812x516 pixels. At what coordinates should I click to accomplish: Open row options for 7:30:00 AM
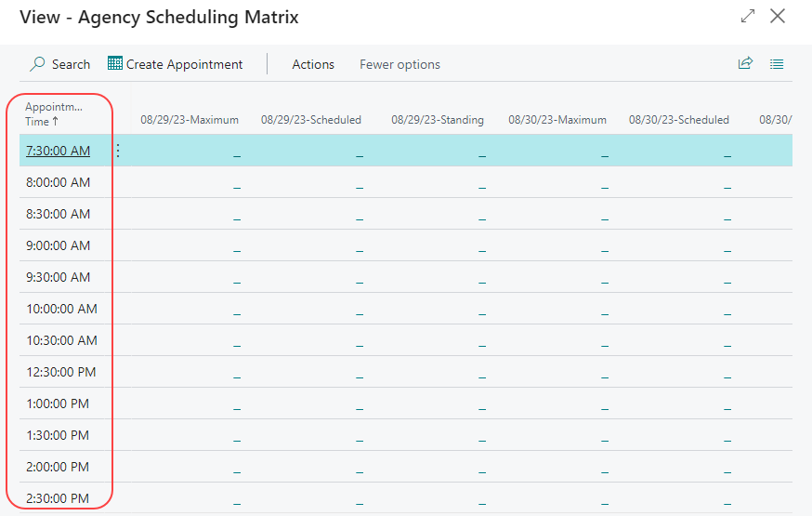[x=118, y=151]
